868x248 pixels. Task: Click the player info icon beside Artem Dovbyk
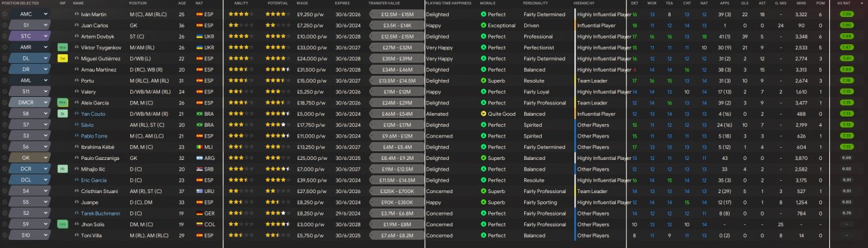tap(77, 37)
